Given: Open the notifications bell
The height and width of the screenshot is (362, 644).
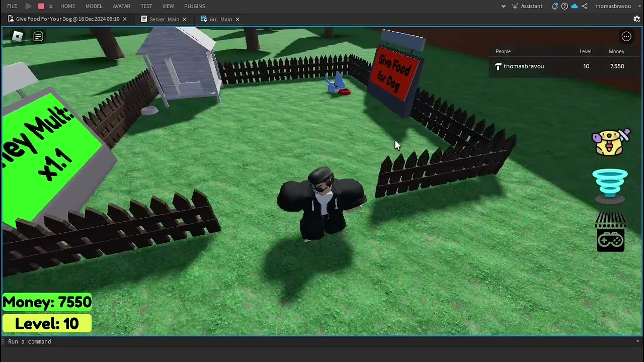Looking at the screenshot, I should tap(554, 6).
